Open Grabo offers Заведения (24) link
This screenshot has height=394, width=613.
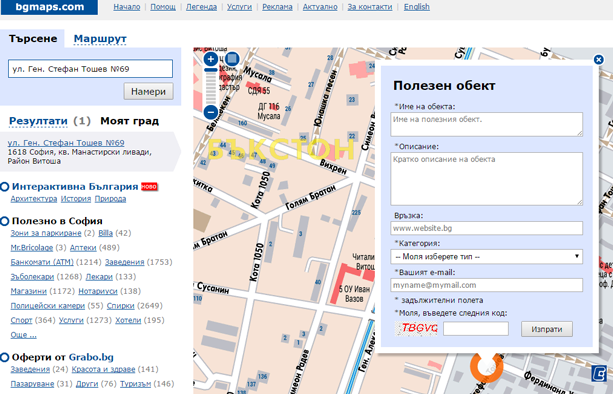(30, 369)
